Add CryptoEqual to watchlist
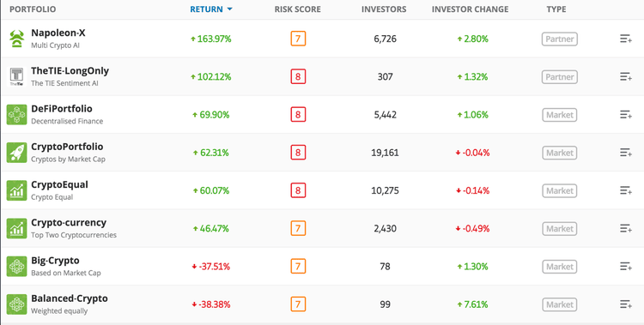 pyautogui.click(x=625, y=191)
